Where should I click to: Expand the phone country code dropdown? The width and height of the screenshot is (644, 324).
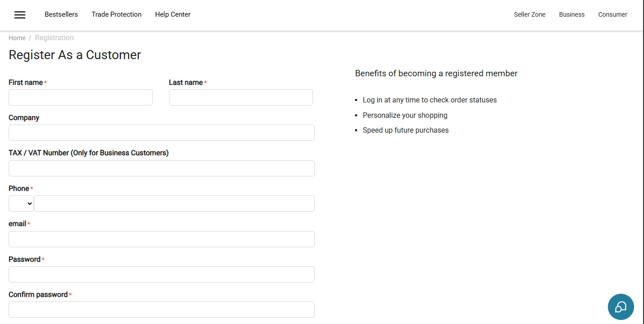21,203
